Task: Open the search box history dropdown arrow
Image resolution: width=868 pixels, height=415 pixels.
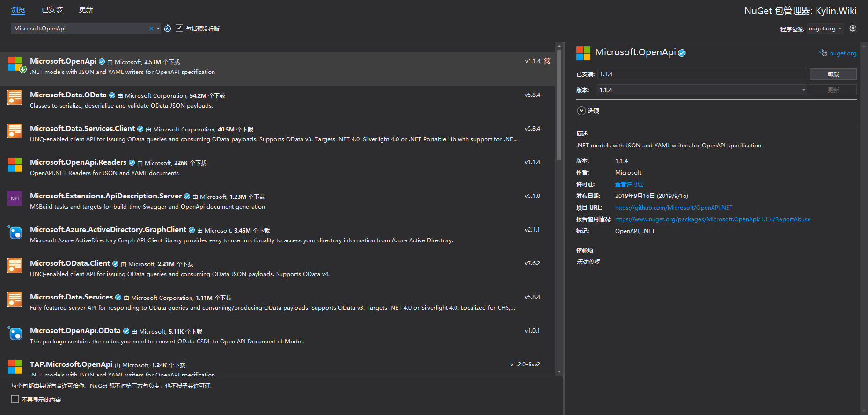Action: click(x=158, y=29)
